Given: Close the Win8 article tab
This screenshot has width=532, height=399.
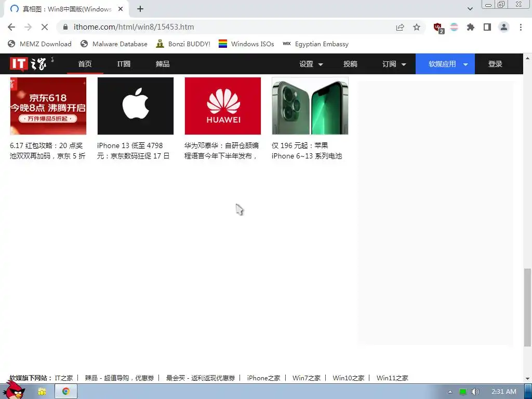Looking at the screenshot, I should point(121,9).
